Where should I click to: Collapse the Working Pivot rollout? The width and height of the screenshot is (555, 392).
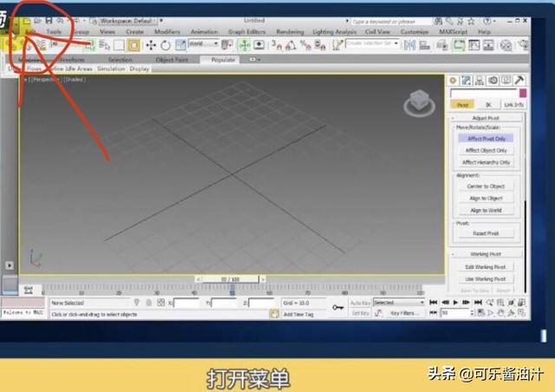tap(486, 254)
